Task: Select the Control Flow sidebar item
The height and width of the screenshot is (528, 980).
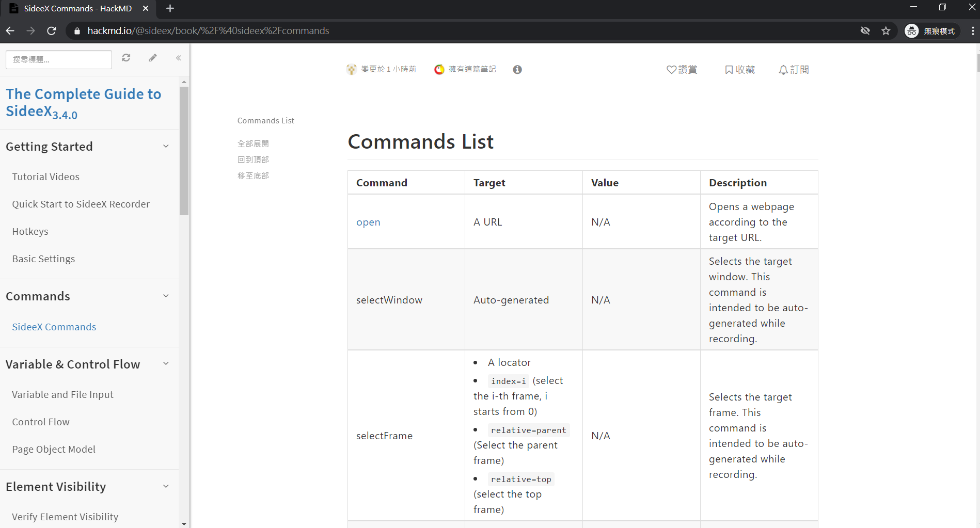Action: click(41, 422)
